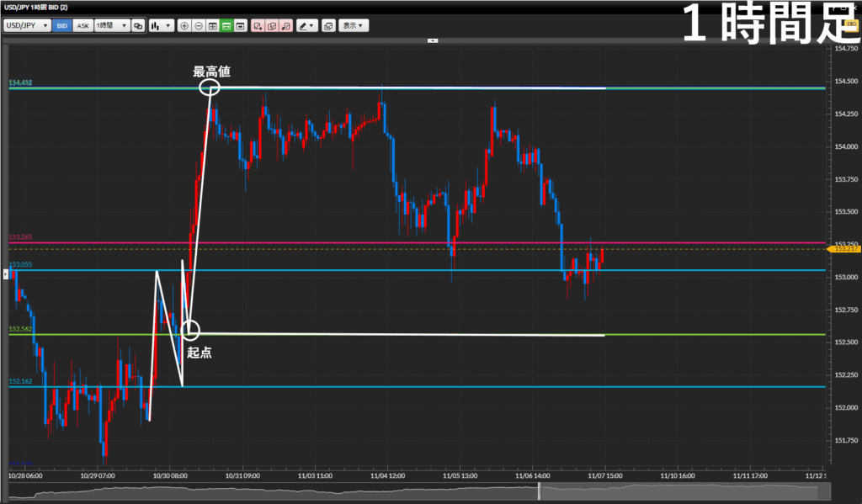Click the yellow current price label 153.217
862x504 pixels.
point(843,249)
